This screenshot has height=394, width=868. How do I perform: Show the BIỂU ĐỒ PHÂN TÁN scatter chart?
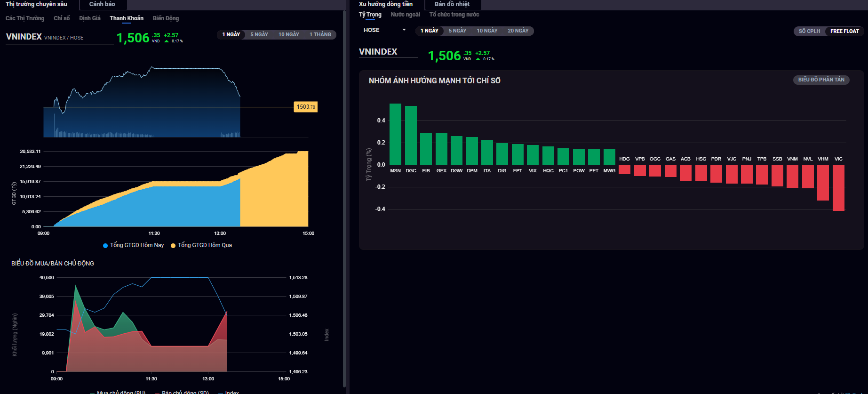coord(821,80)
